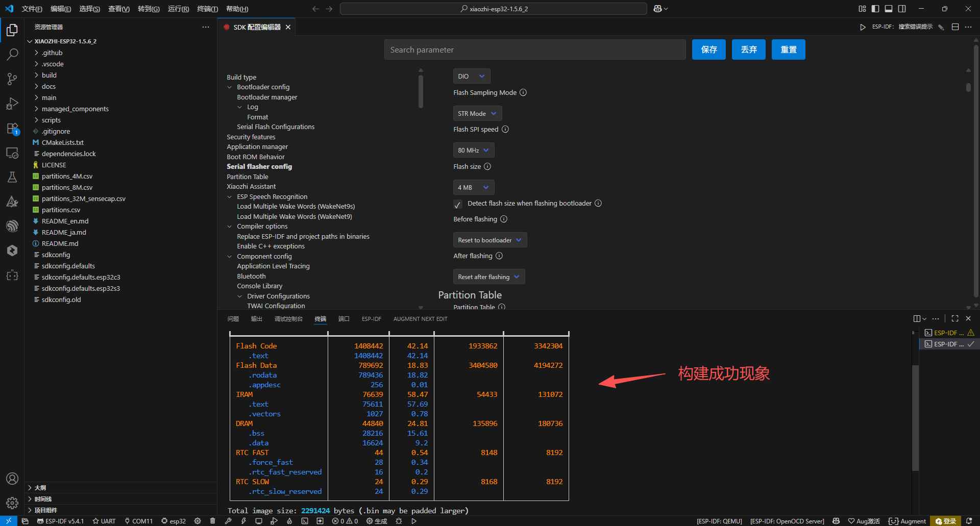Run the ESP-IDF play button in editor toolbar

tap(863, 27)
